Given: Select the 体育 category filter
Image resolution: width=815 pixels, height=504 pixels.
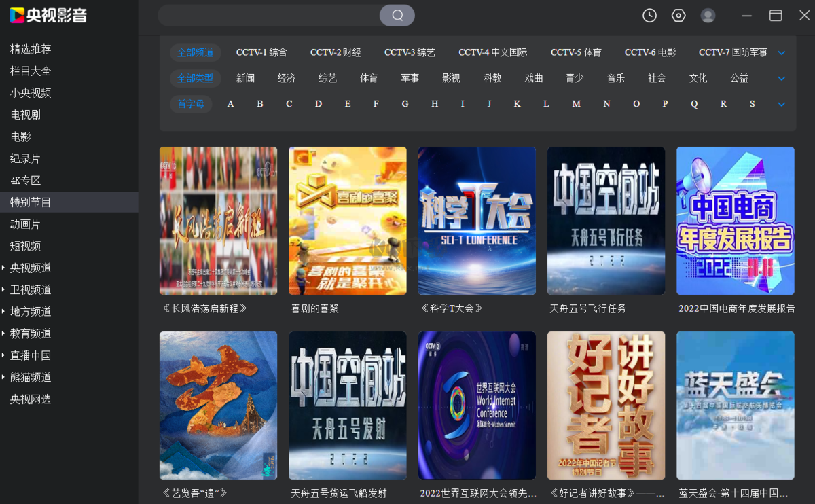Looking at the screenshot, I should click(x=368, y=78).
